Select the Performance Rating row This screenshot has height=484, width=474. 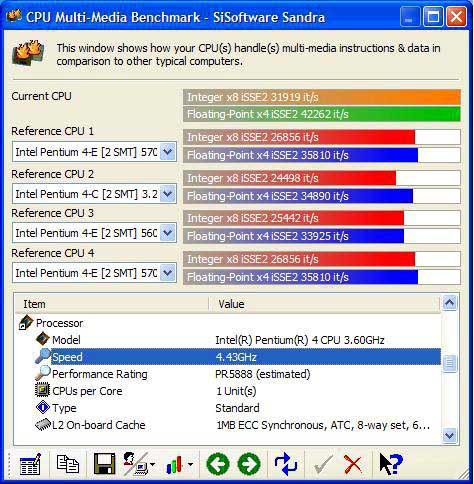tap(228, 374)
